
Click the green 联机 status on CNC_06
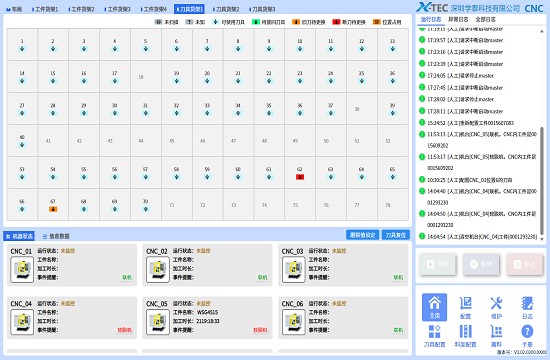tap(398, 330)
